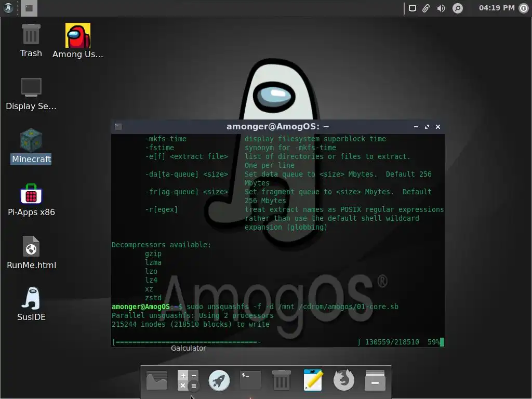532x399 pixels.
Task: Open the paperclip clipboard tray icon
Action: tap(426, 8)
